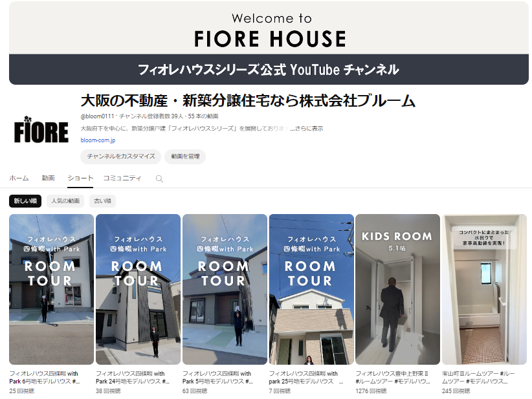Screen dimensions: 532x399
Task: Click the Welcome to FIORE HOUSE banner
Action: [x=269, y=43]
